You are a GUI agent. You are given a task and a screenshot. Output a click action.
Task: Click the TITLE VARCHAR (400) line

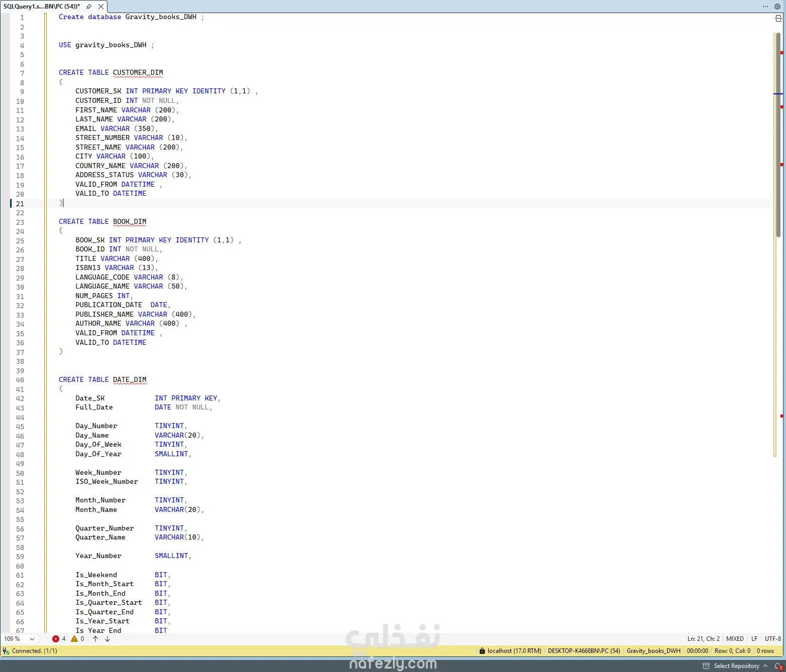(117, 259)
